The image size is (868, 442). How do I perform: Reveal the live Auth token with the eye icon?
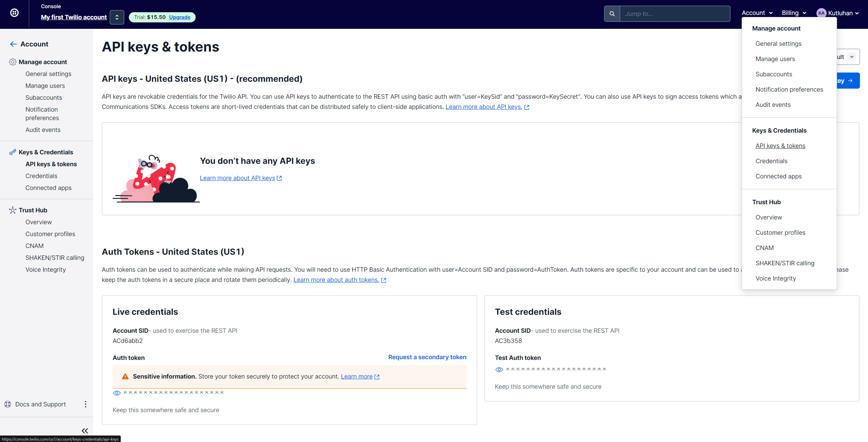click(117, 392)
